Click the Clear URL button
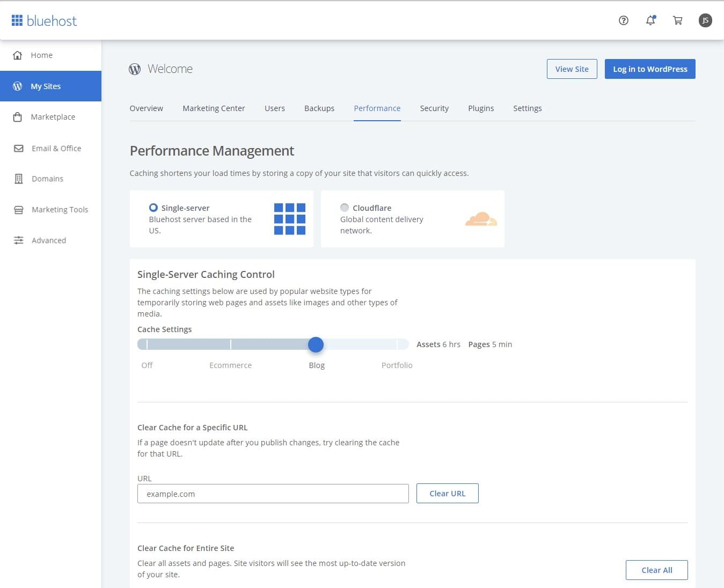The height and width of the screenshot is (588, 724). 448,494
